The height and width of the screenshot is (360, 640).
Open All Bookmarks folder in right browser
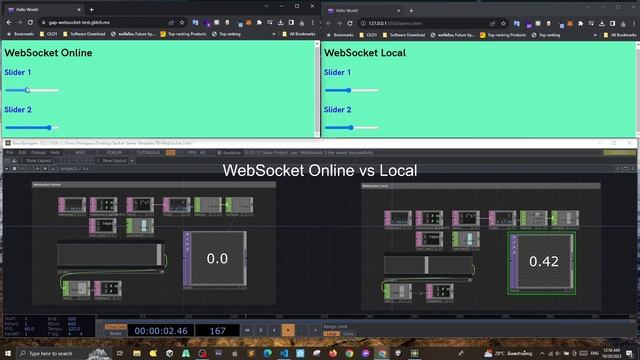[620, 35]
